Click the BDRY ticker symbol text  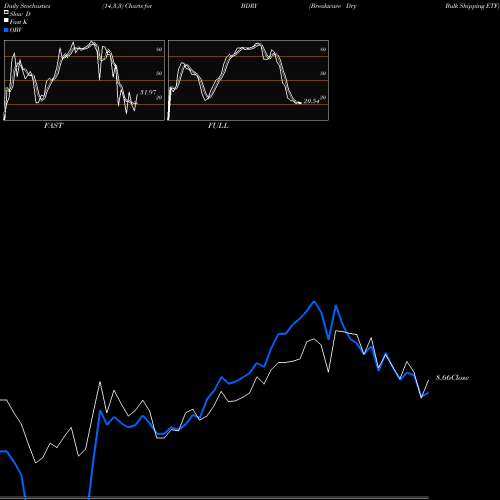coord(249,6)
